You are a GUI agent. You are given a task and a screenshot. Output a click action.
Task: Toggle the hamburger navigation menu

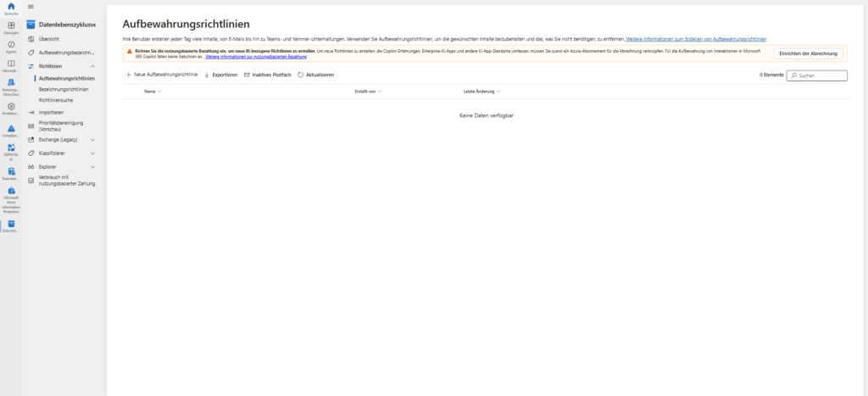(x=31, y=7)
